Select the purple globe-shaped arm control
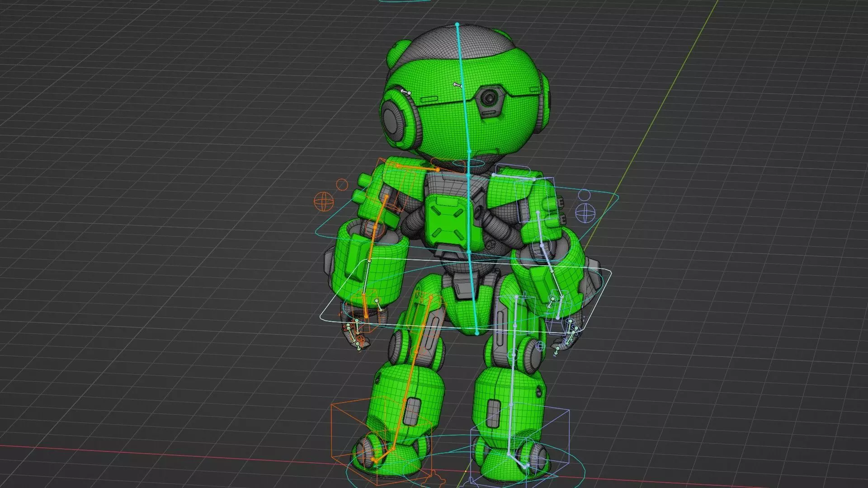 (586, 213)
